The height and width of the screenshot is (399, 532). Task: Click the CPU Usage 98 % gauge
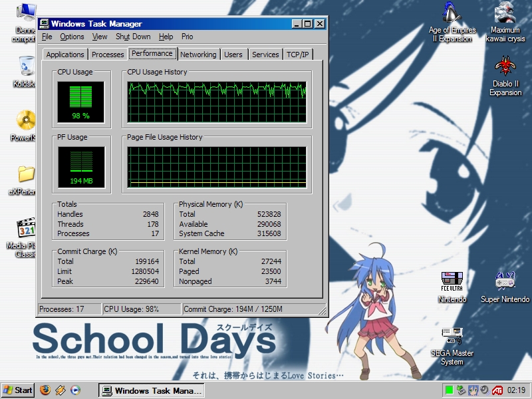pyautogui.click(x=81, y=102)
